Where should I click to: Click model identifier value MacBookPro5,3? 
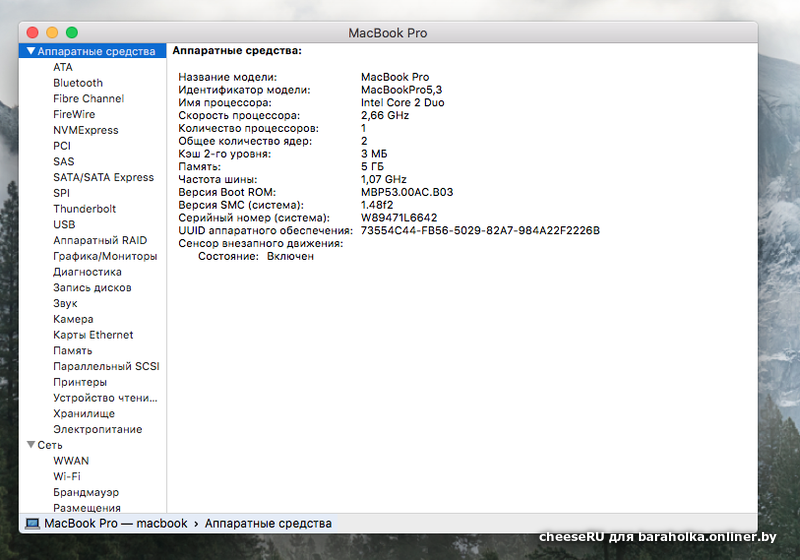coord(402,90)
